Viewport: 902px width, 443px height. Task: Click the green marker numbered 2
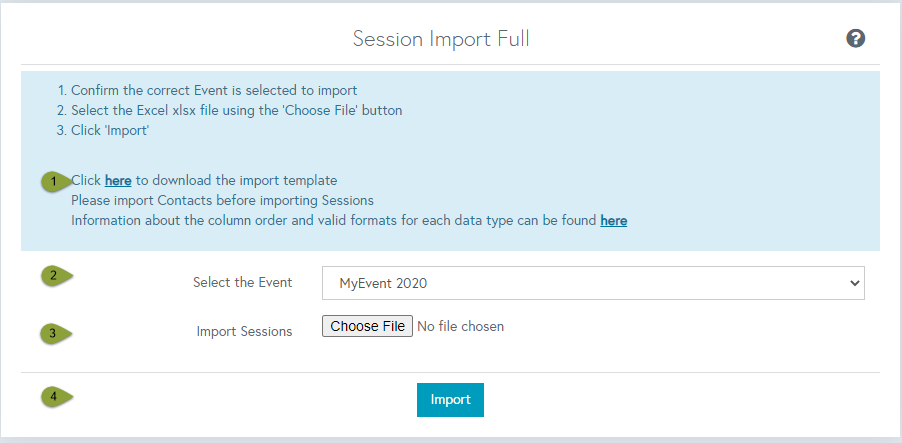(56, 276)
